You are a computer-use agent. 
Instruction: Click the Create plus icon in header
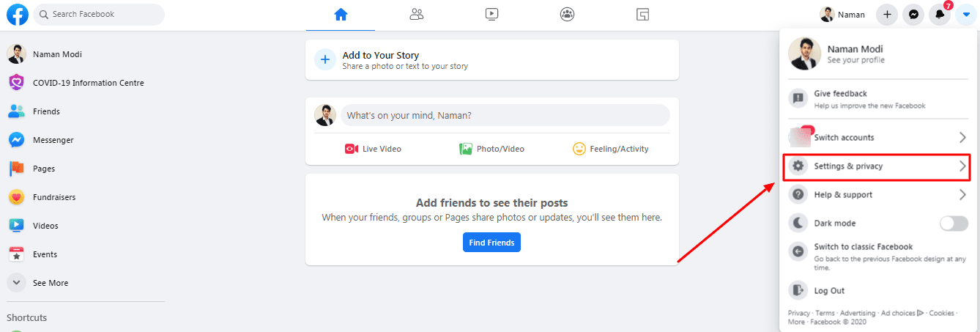coord(887,15)
